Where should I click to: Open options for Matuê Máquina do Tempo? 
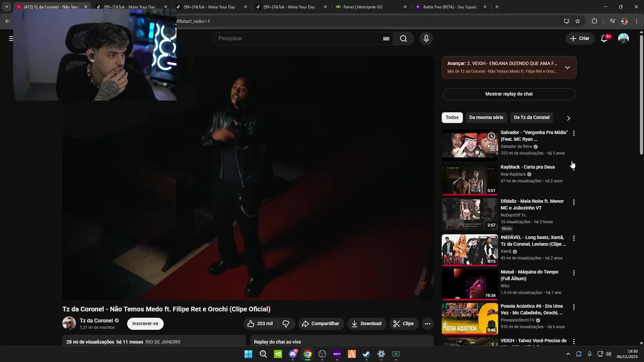point(574,273)
